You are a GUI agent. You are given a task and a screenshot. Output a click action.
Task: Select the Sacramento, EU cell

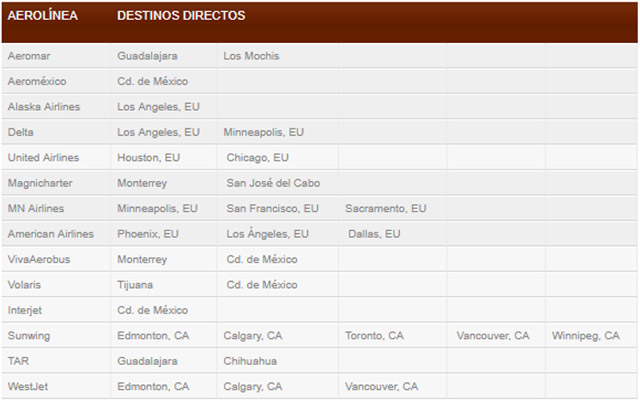click(385, 209)
